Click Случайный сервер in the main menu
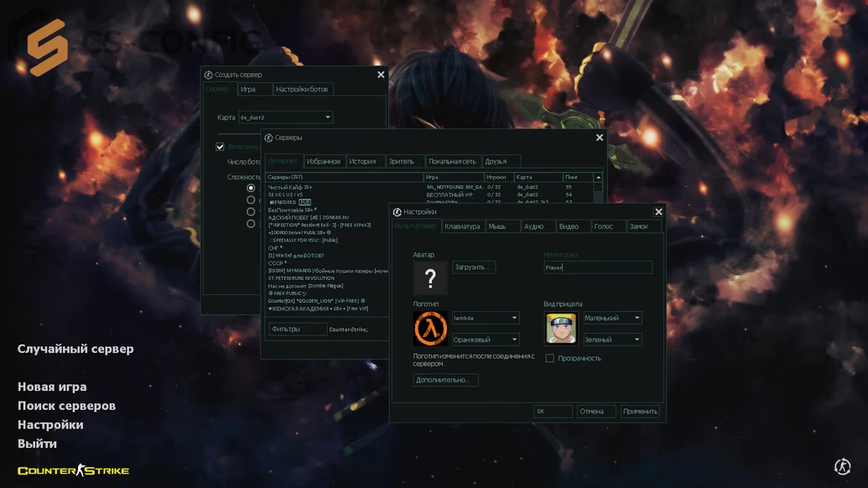868x488 pixels. (x=75, y=349)
